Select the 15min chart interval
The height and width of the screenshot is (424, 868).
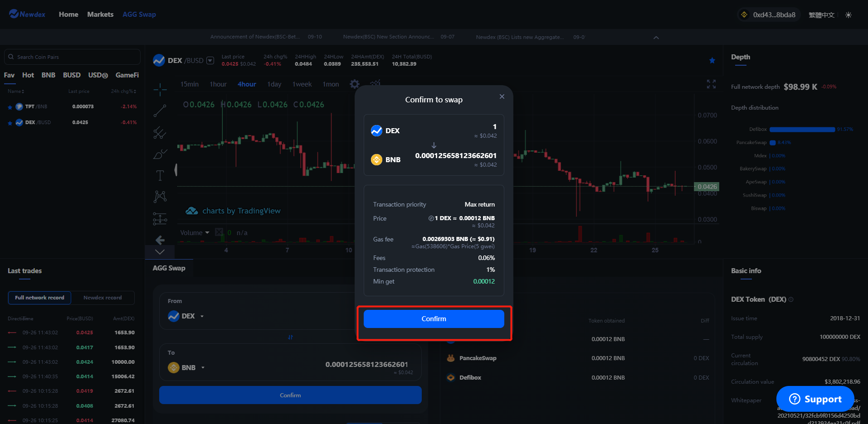coord(190,84)
